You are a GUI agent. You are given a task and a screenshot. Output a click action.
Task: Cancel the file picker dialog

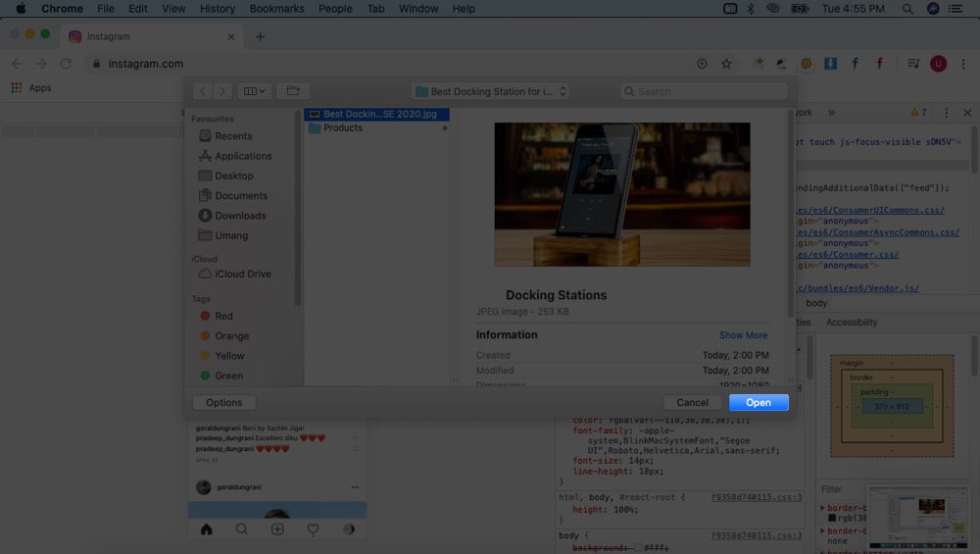click(692, 403)
